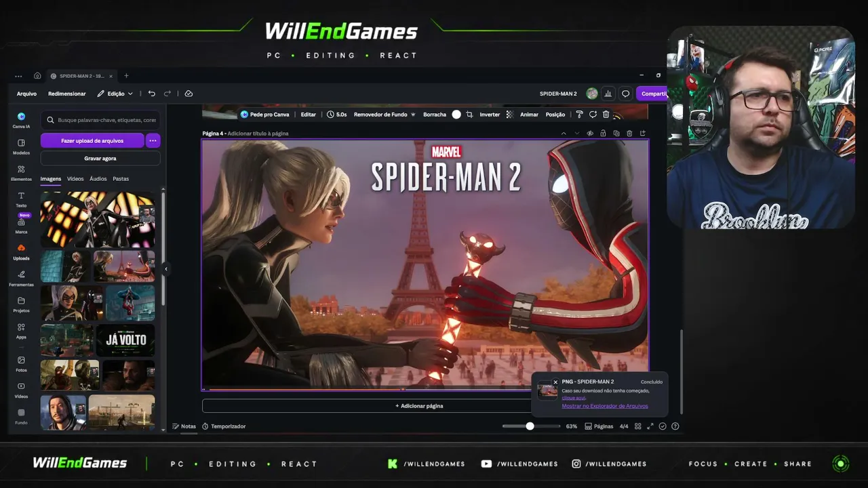Enter fullscreen presentation mode
868x488 pixels.
pyautogui.click(x=650, y=426)
